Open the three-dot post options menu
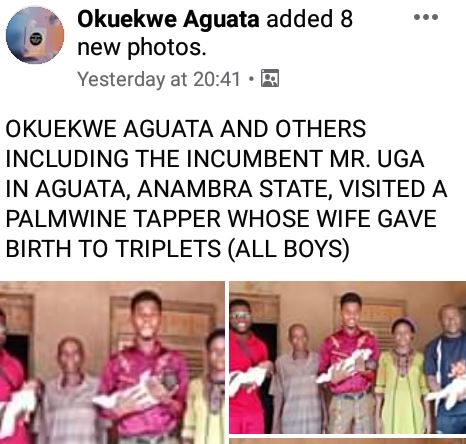466x444 pixels. (x=426, y=17)
